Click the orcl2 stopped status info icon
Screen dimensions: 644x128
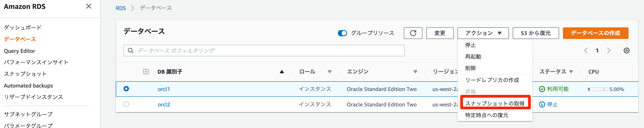[x=542, y=104]
